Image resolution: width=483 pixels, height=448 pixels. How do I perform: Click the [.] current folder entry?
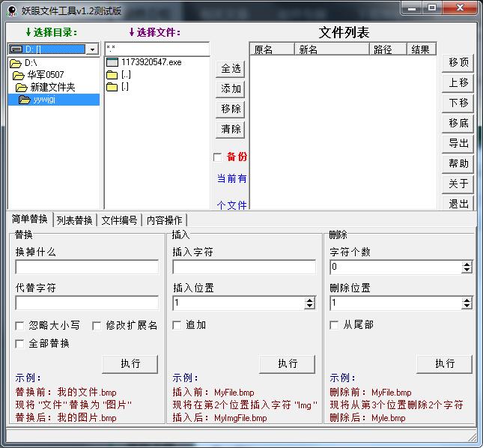coord(118,87)
